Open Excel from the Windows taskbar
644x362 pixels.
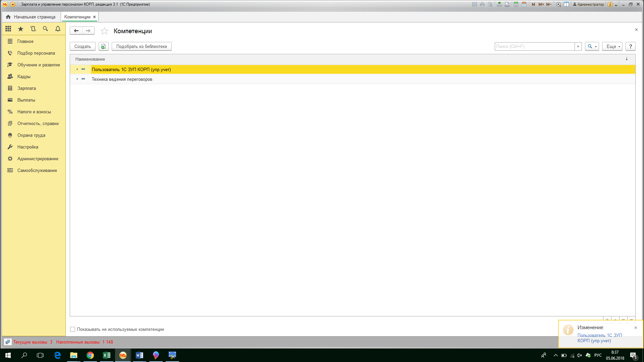tap(106, 355)
